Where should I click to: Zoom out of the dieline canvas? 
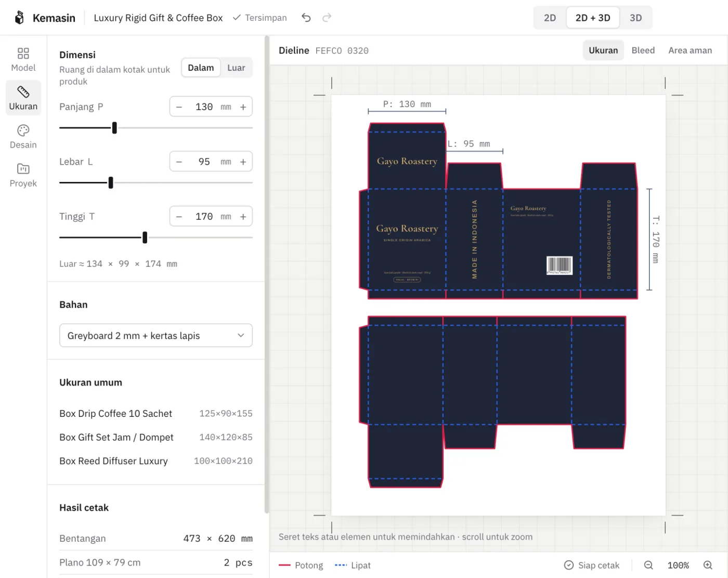pos(648,565)
